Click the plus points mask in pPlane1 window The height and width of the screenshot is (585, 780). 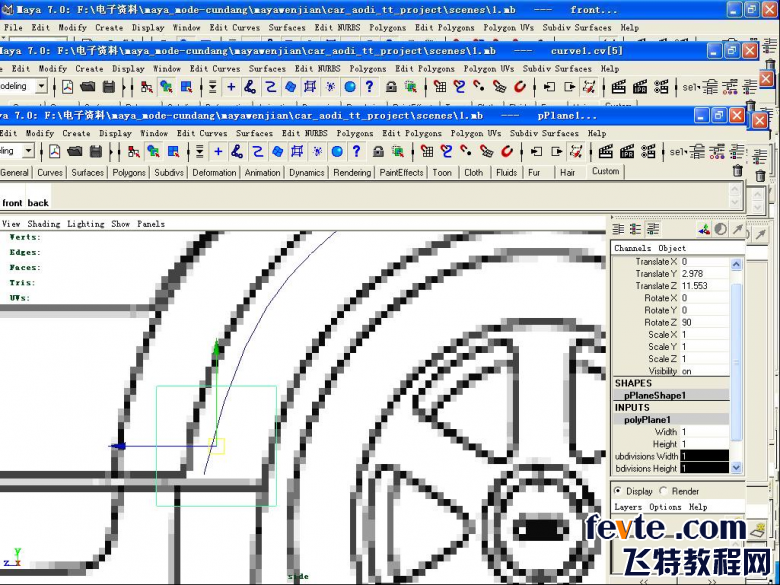(x=218, y=151)
